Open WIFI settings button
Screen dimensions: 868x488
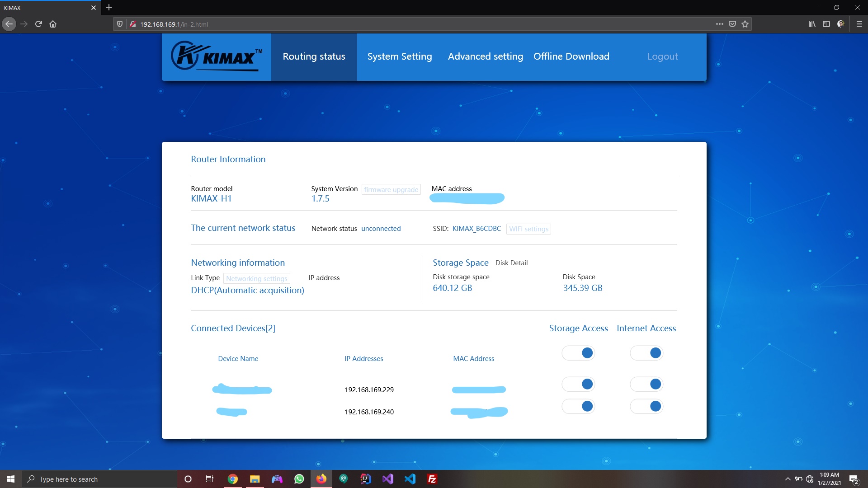[528, 229]
